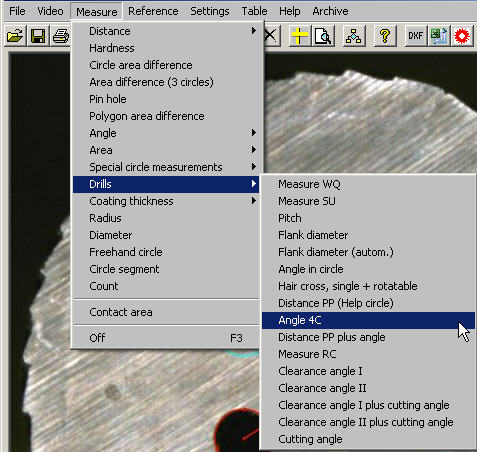Click the network hierarchy toolbar icon

pyautogui.click(x=354, y=36)
